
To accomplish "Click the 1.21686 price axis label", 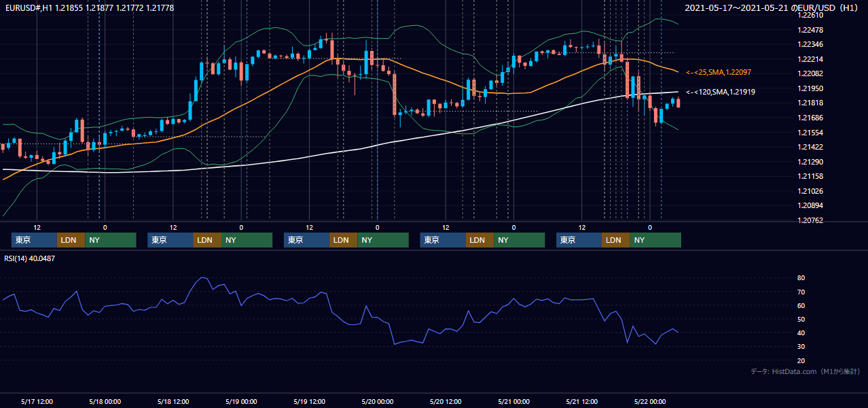I will [810, 118].
